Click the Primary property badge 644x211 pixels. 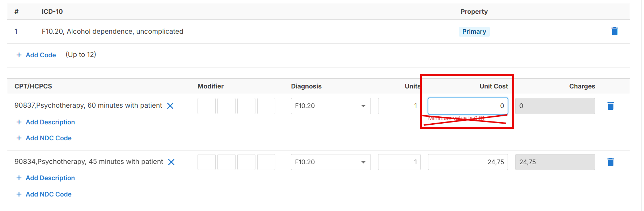point(474,32)
